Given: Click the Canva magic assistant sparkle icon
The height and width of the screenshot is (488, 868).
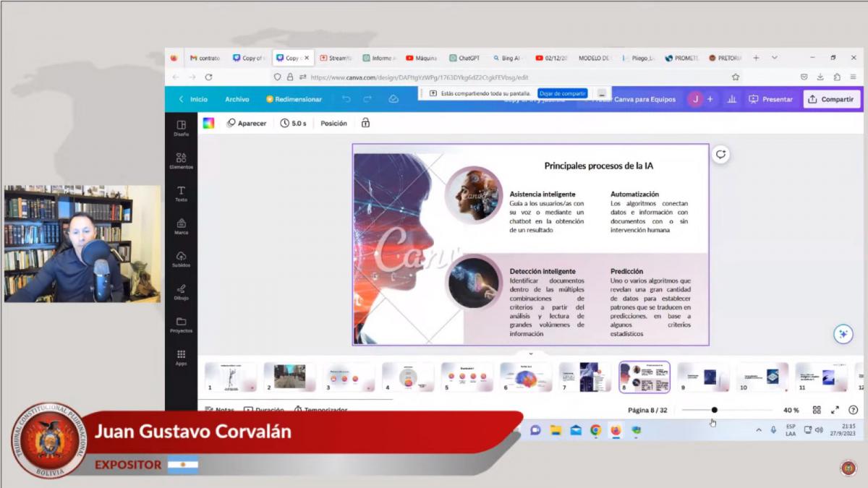Looking at the screenshot, I should (x=842, y=334).
